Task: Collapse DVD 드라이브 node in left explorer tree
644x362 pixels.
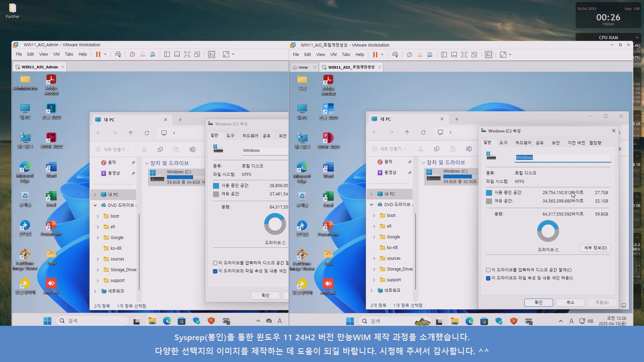Action: [x=95, y=205]
